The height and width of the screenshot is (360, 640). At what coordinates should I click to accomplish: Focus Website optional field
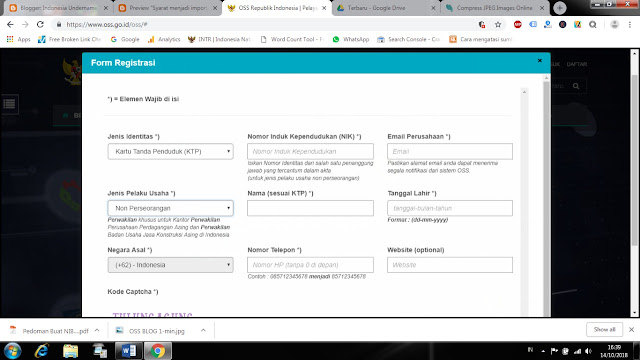[450, 265]
